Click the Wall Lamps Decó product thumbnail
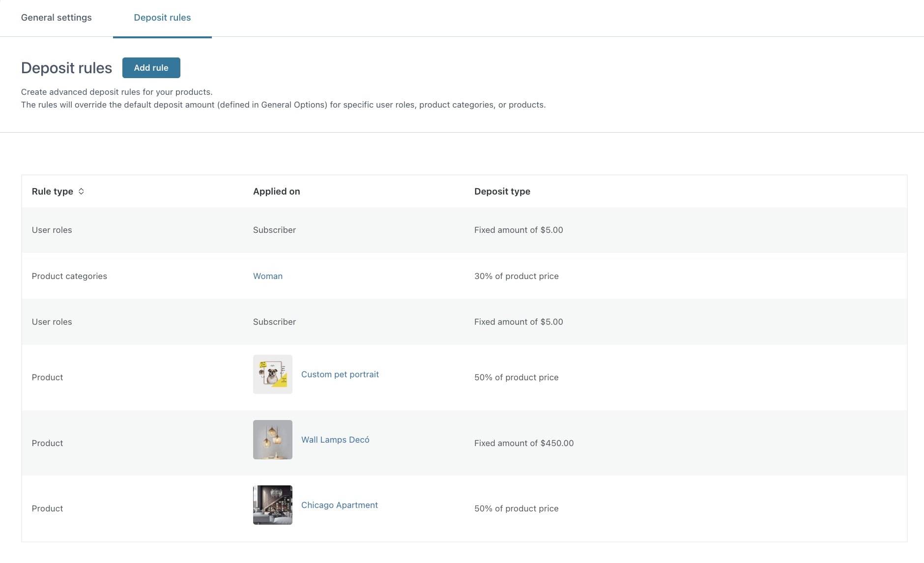The width and height of the screenshot is (924, 563). point(272,440)
